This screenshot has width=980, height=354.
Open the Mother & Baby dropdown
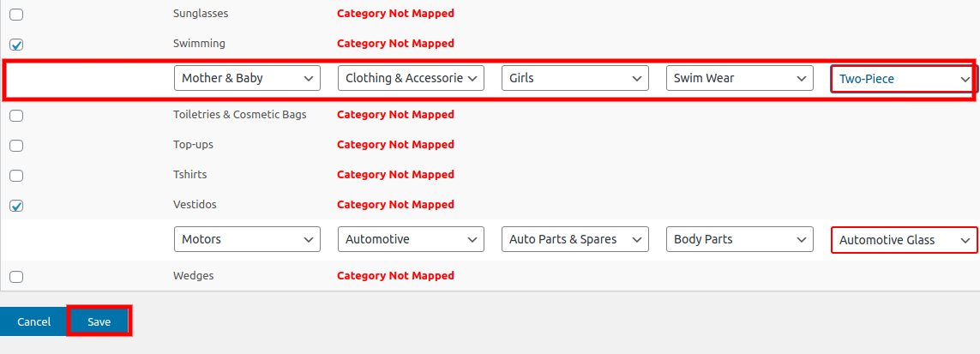pos(247,78)
